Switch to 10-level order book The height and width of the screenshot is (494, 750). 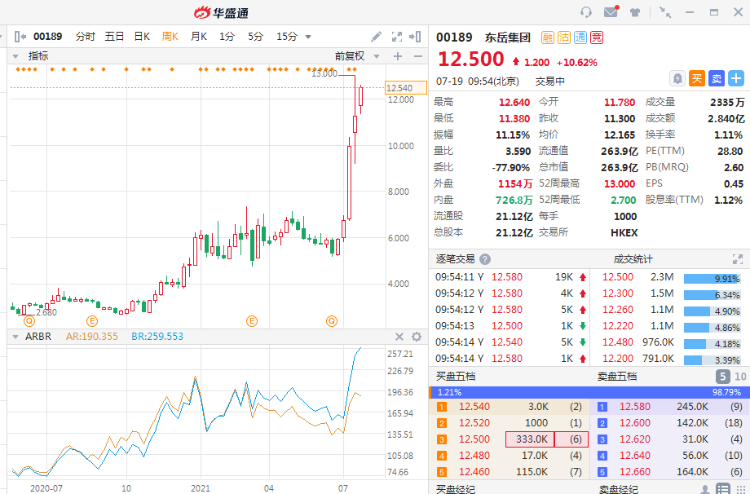[x=740, y=377]
